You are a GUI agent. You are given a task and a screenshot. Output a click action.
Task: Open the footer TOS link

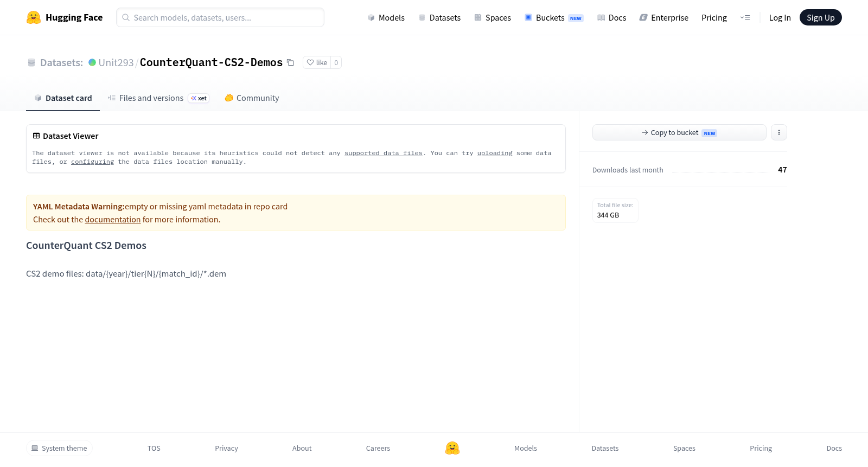coord(154,448)
